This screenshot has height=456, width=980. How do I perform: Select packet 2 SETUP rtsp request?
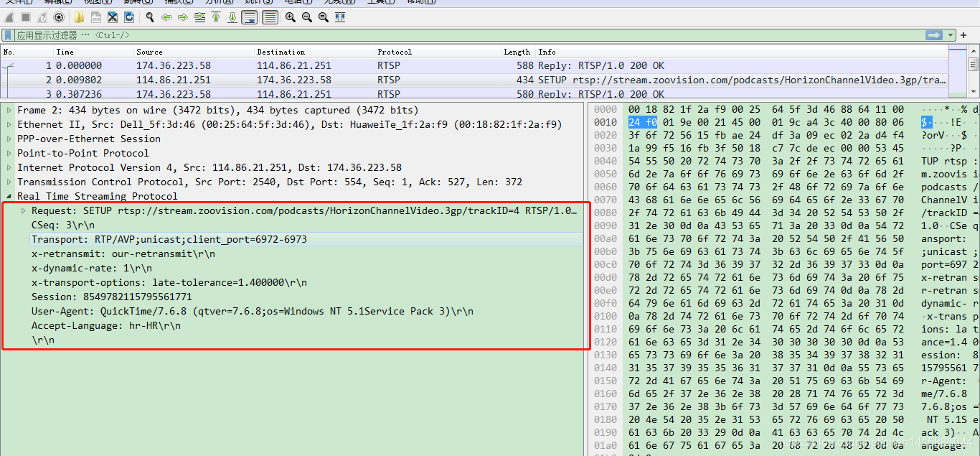click(474, 80)
